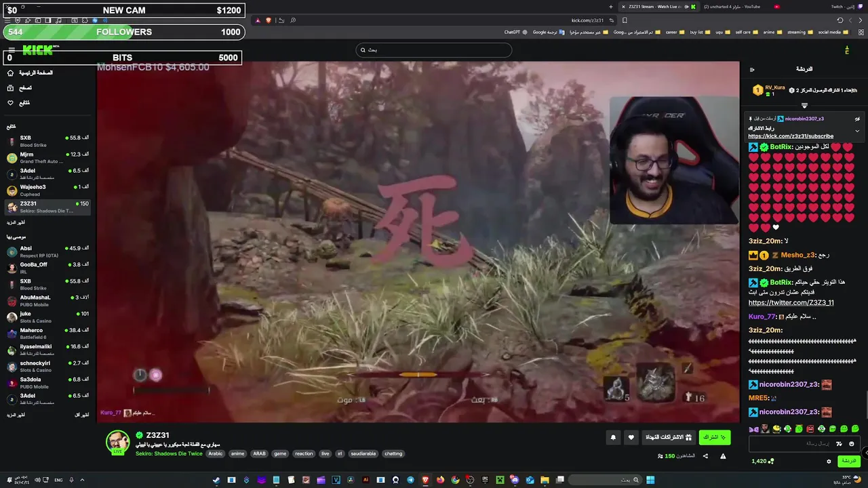Open a new browser tab

point(610,7)
